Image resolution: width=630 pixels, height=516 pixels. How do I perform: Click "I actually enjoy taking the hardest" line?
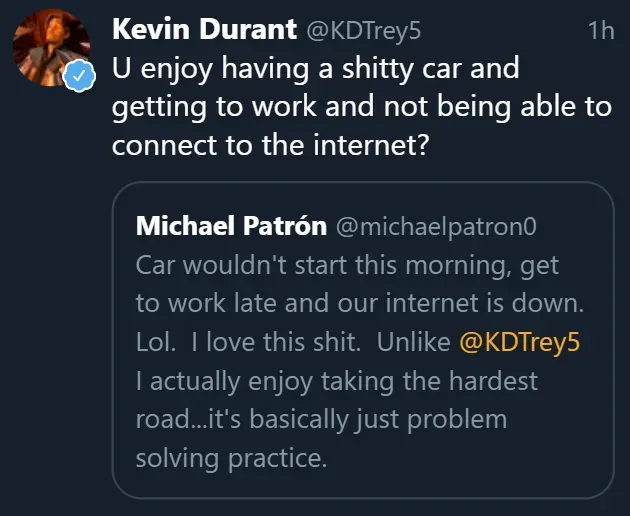point(336,380)
